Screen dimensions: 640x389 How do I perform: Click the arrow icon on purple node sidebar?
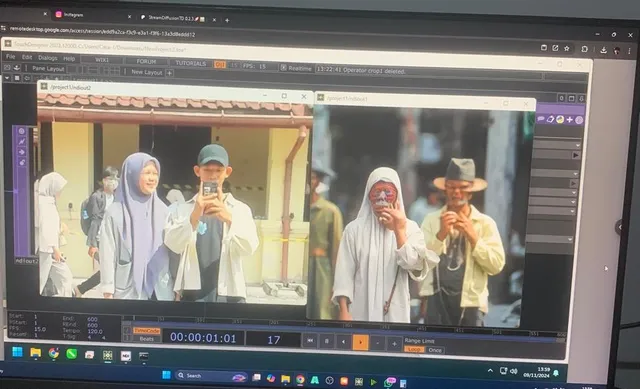point(22,152)
